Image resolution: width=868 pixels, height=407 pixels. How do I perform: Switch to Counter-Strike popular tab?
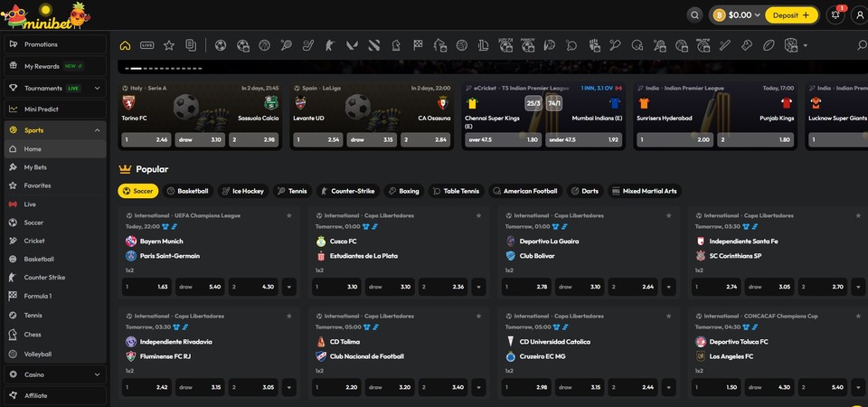coord(347,191)
